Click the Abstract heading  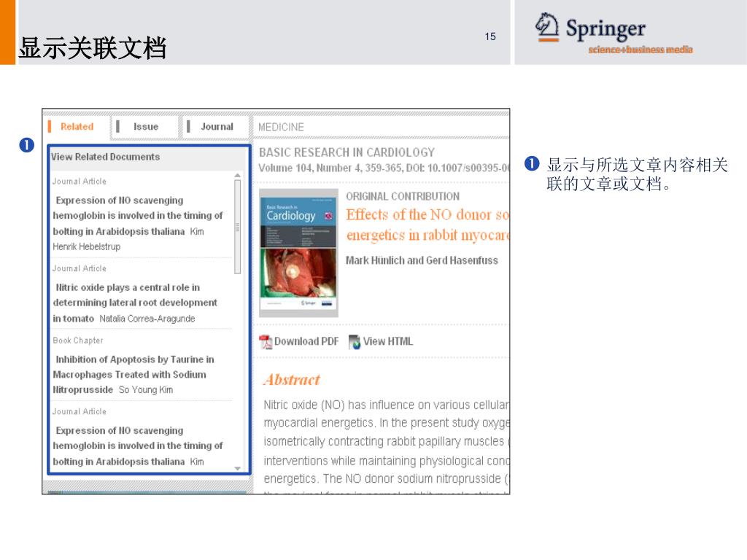pos(292,380)
